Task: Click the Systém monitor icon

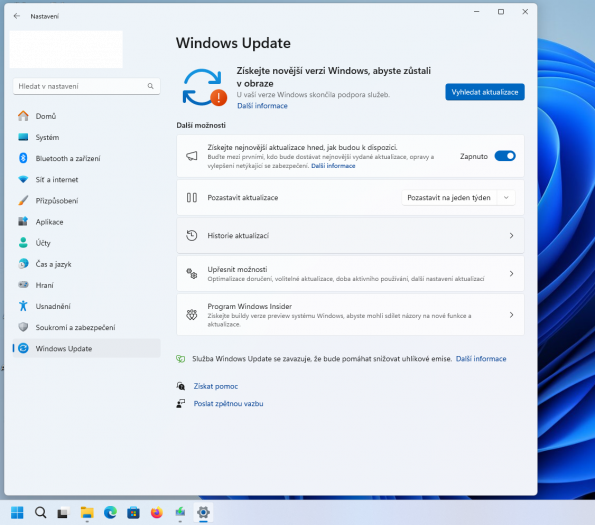Action: 23,137
